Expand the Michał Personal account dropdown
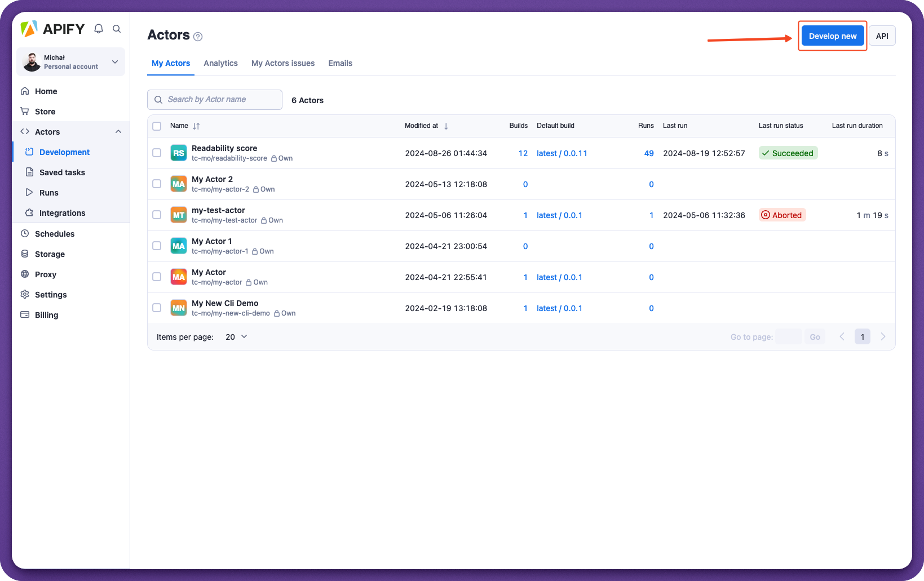The image size is (924, 581). pos(115,62)
